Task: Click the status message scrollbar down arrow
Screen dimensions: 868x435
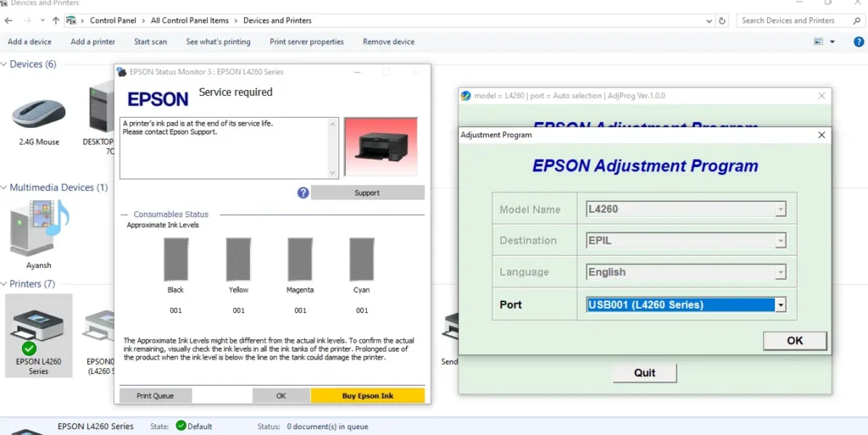Action: (x=332, y=173)
